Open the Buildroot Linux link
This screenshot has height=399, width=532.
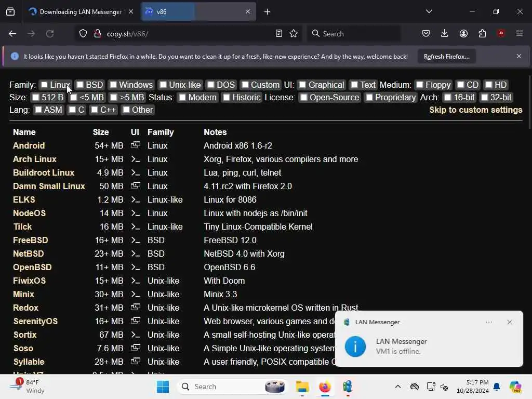[x=44, y=172]
